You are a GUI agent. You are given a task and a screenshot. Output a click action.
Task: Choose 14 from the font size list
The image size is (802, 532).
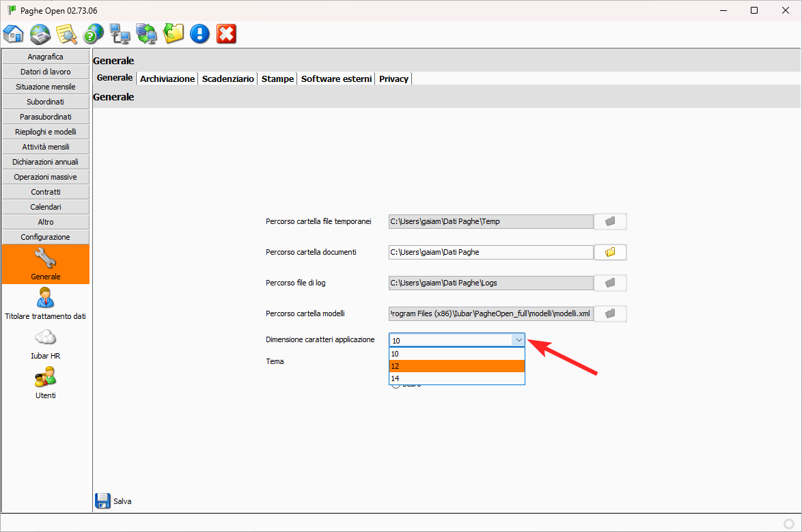pos(456,378)
